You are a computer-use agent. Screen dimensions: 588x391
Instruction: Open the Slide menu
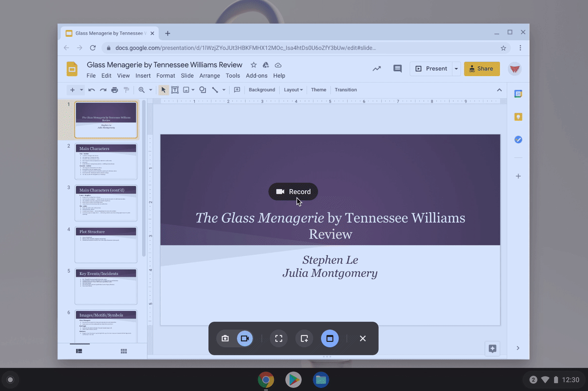(187, 76)
